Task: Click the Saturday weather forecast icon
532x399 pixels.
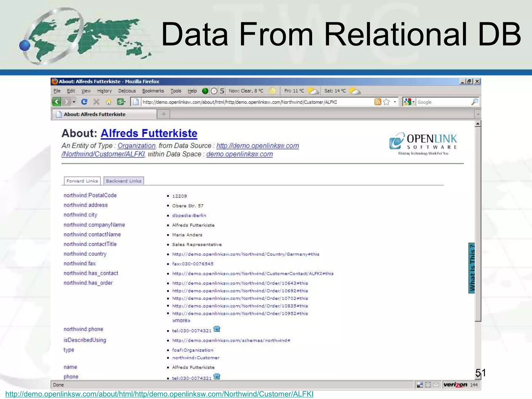Action: (355, 91)
